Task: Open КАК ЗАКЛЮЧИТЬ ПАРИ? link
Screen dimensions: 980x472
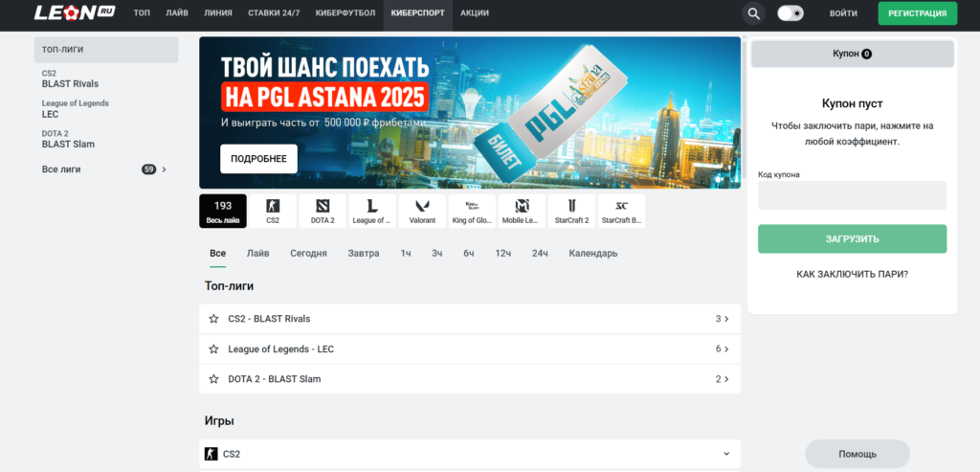Action: [852, 274]
